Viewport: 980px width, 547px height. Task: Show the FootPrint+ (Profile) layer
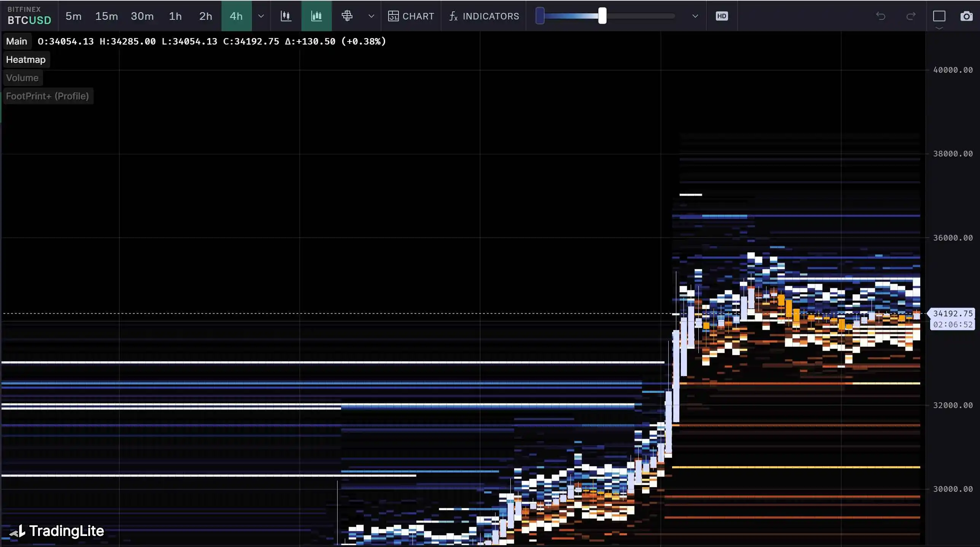pyautogui.click(x=48, y=96)
